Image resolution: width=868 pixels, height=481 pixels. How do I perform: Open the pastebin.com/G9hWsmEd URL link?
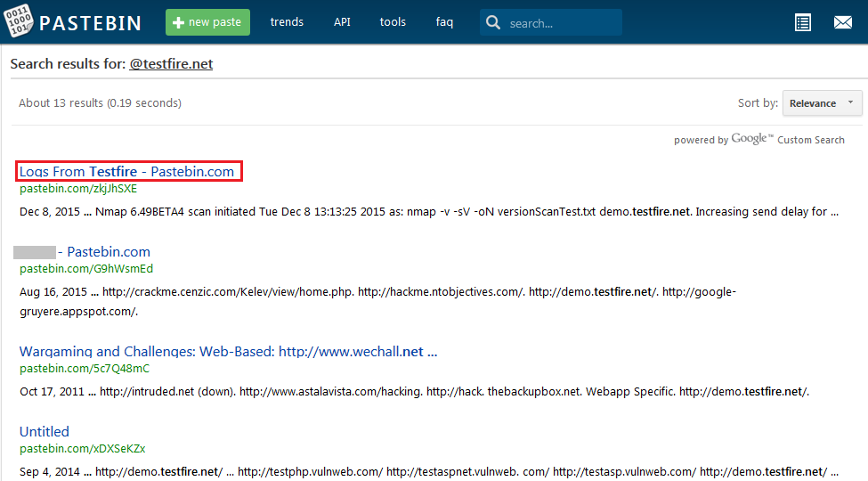tap(86, 269)
